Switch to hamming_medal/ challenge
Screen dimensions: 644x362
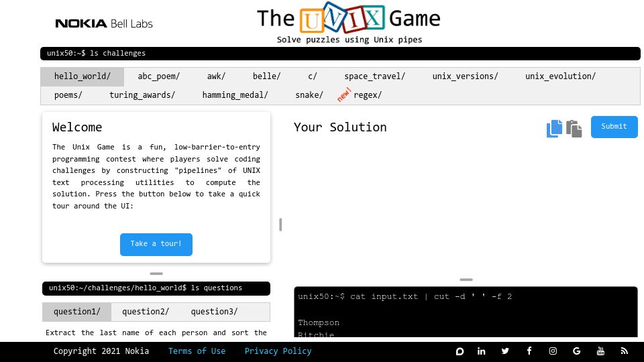235,95
